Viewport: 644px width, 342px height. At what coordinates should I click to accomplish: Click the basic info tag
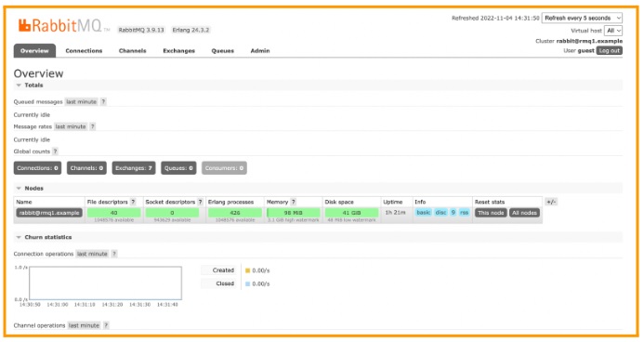(424, 212)
